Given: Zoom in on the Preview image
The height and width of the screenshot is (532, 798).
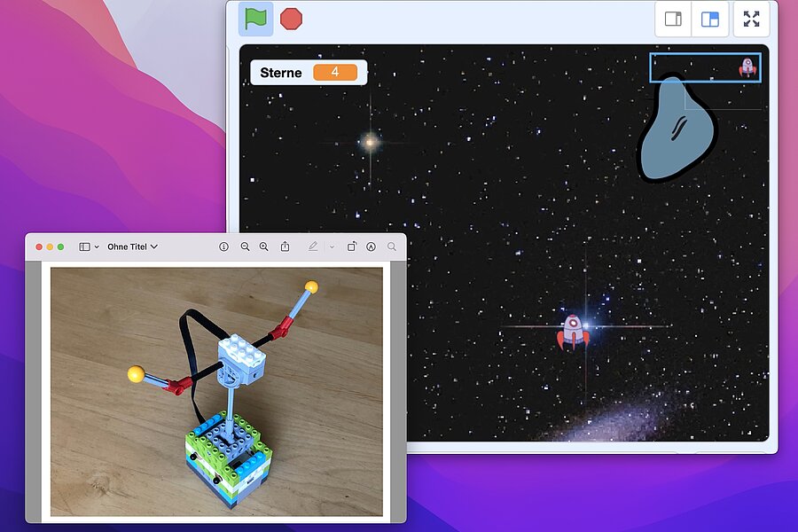Looking at the screenshot, I should pos(263,246).
